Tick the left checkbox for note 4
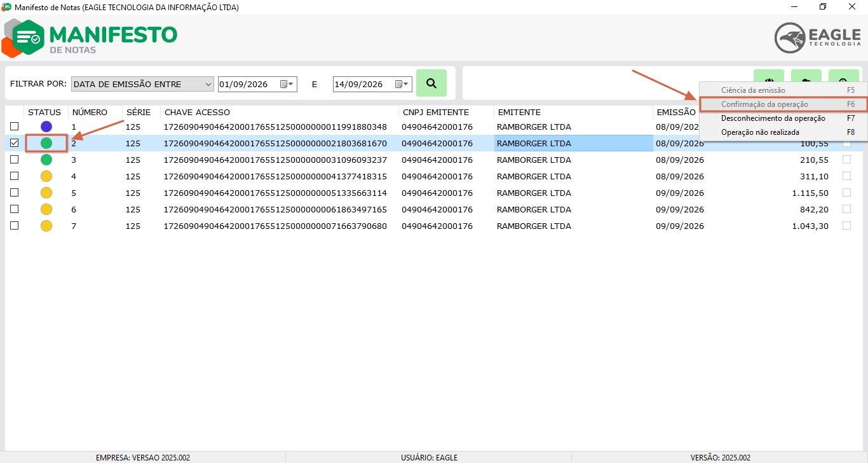This screenshot has height=463, width=868. tap(14, 176)
